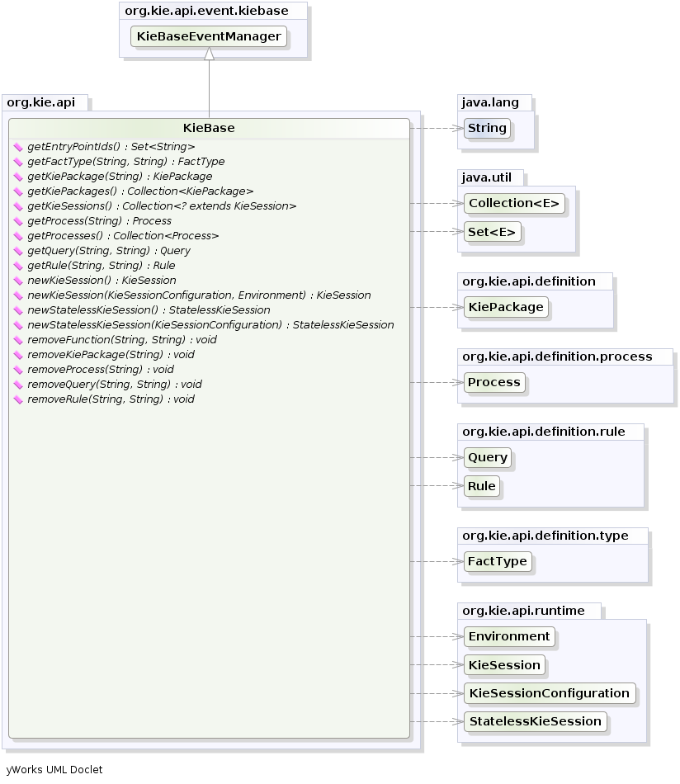Click the StatelessKieSession class node
This screenshot has height=784, width=680.
tap(535, 721)
